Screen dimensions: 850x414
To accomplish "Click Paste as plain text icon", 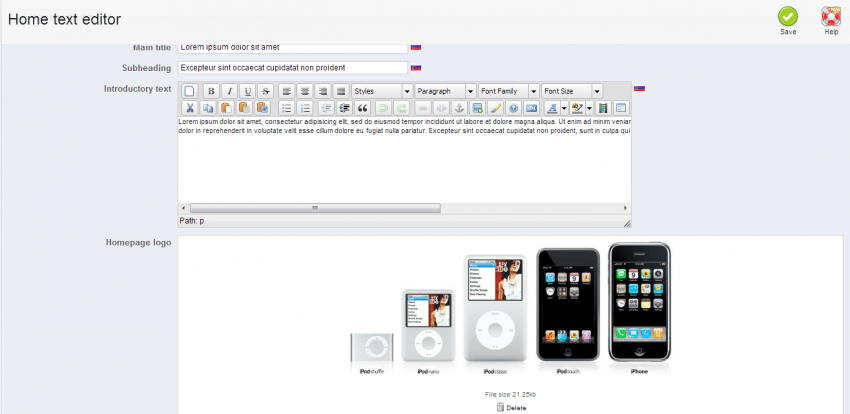I will pyautogui.click(x=244, y=107).
